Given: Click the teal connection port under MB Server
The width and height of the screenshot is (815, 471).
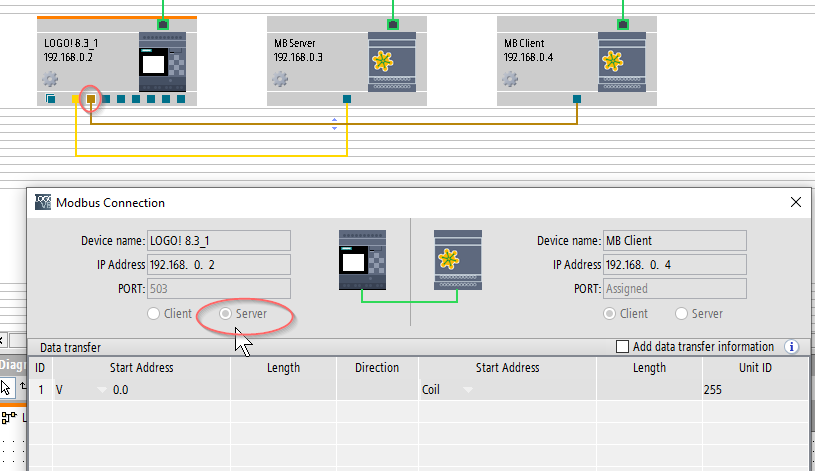Looking at the screenshot, I should coord(347,99).
